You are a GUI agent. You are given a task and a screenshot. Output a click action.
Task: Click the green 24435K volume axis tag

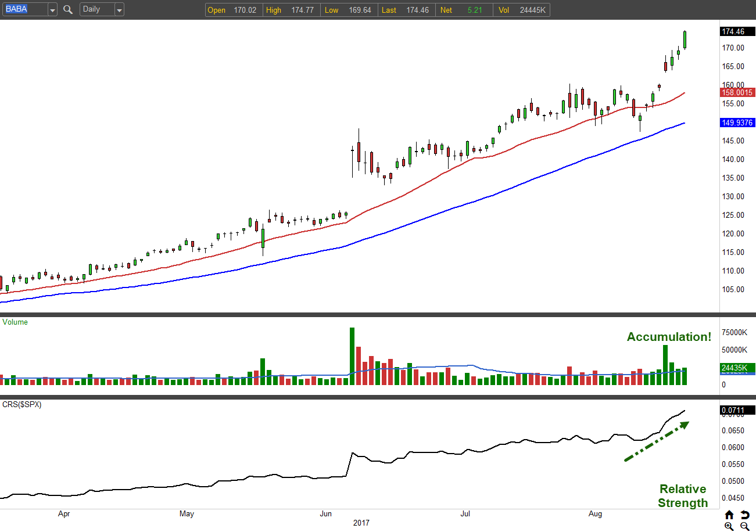(737, 368)
